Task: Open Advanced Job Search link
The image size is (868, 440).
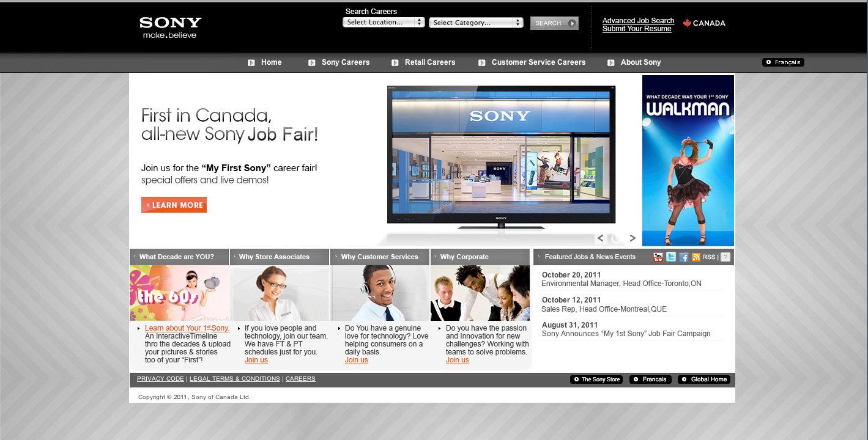Action: coord(638,21)
